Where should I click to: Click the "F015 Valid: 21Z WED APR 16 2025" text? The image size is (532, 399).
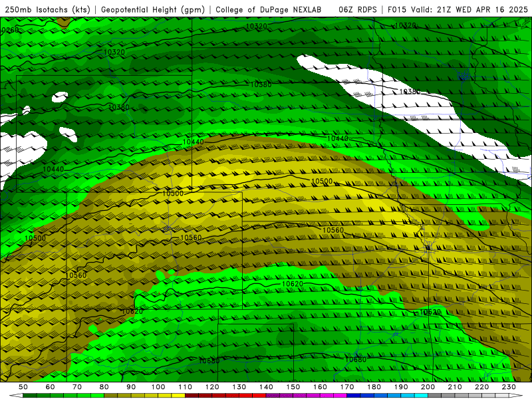[x=458, y=9]
